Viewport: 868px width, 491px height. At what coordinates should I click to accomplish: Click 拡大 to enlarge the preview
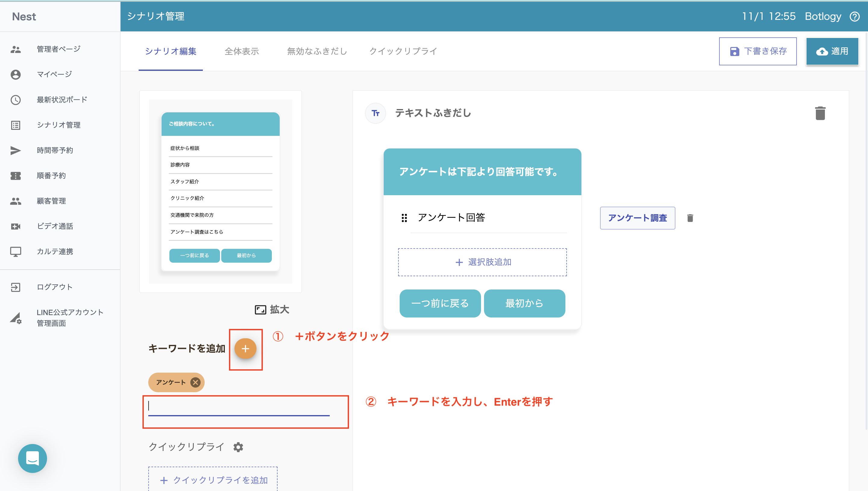272,309
